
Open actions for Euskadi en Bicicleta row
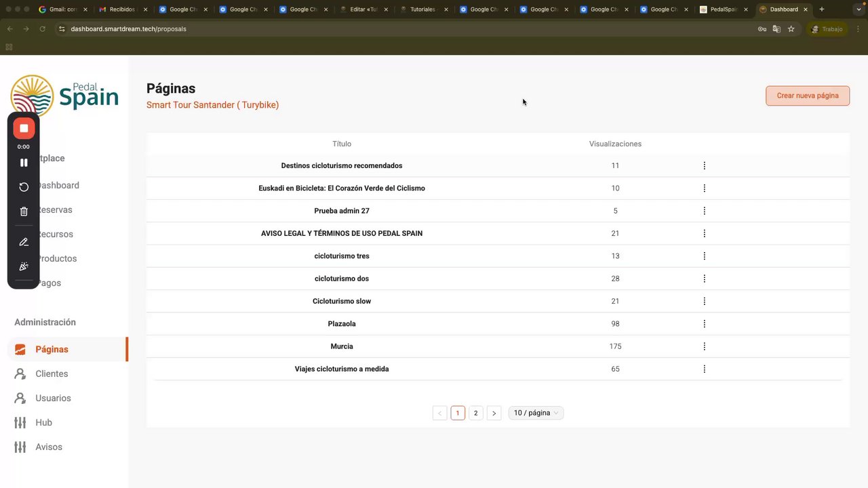point(704,188)
